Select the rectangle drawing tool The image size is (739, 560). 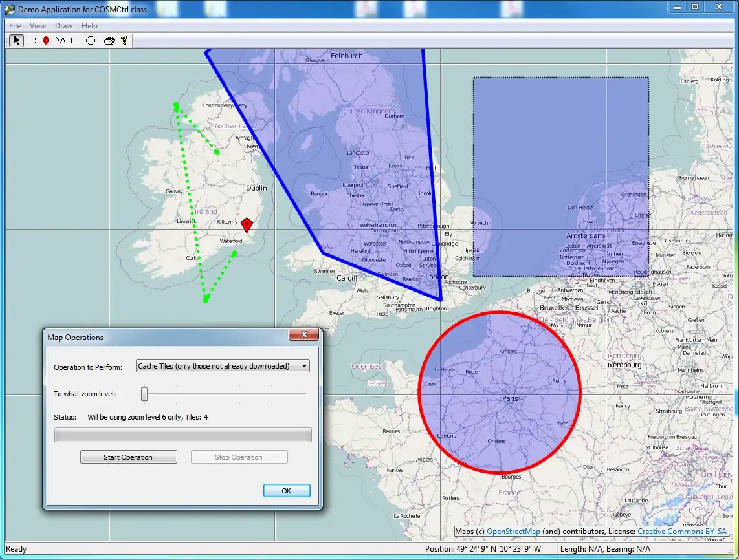click(76, 41)
